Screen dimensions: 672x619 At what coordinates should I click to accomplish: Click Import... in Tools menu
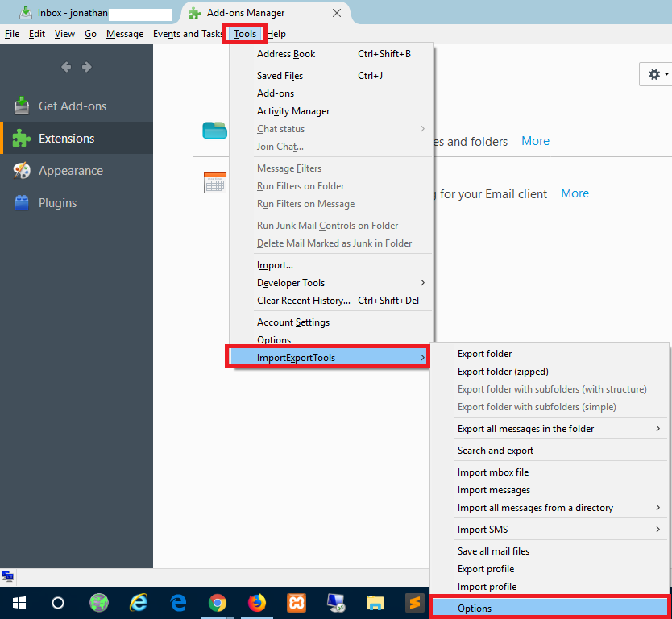(332, 265)
